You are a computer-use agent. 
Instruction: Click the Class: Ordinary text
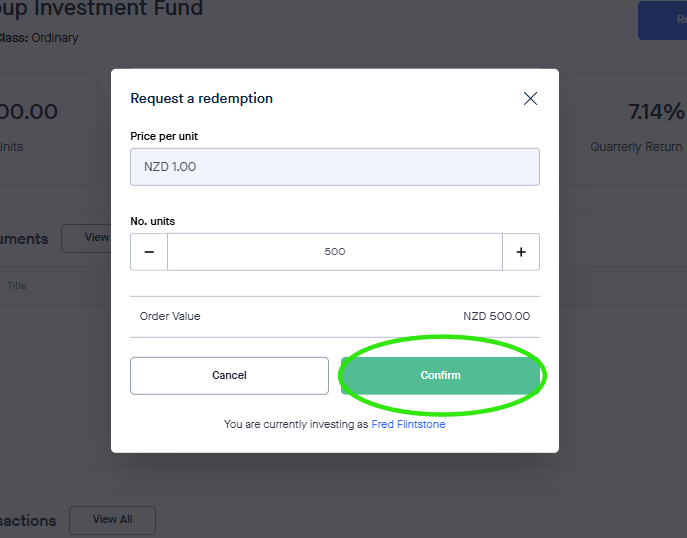point(38,38)
